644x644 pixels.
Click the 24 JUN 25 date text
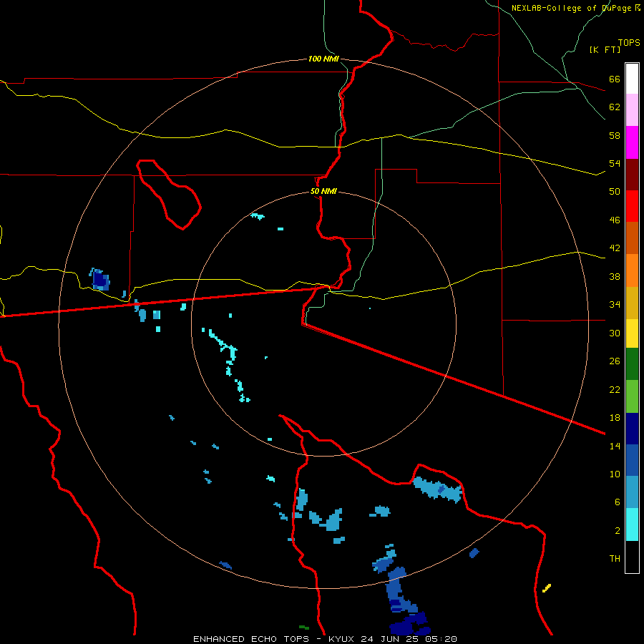coord(390,639)
